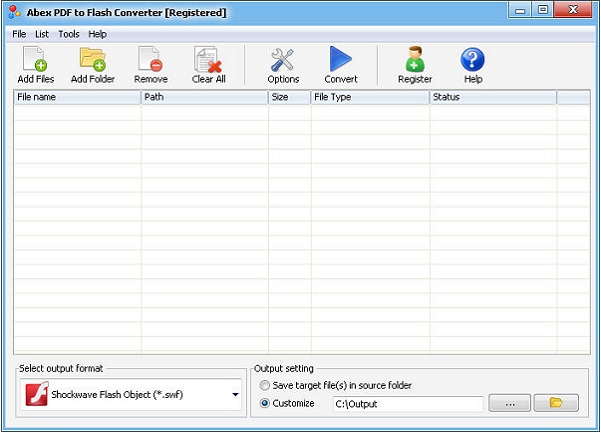Select Save target file(s) in source folder
Image resolution: width=601 pixels, height=432 pixels.
tap(264, 385)
